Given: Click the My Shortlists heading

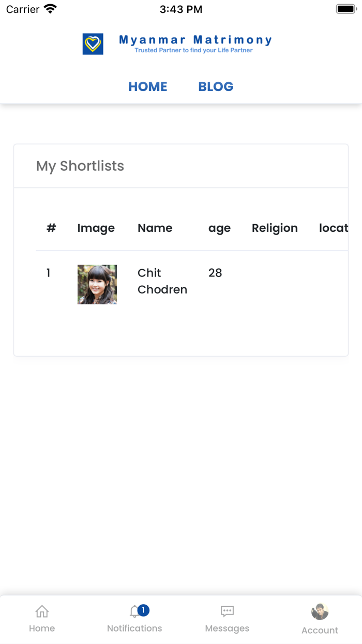Looking at the screenshot, I should pyautogui.click(x=80, y=166).
